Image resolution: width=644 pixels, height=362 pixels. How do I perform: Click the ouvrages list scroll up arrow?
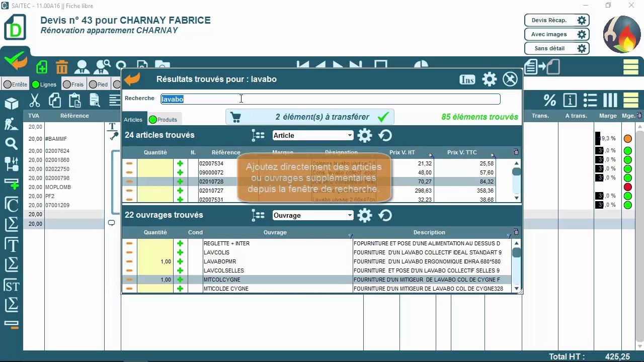(517, 243)
